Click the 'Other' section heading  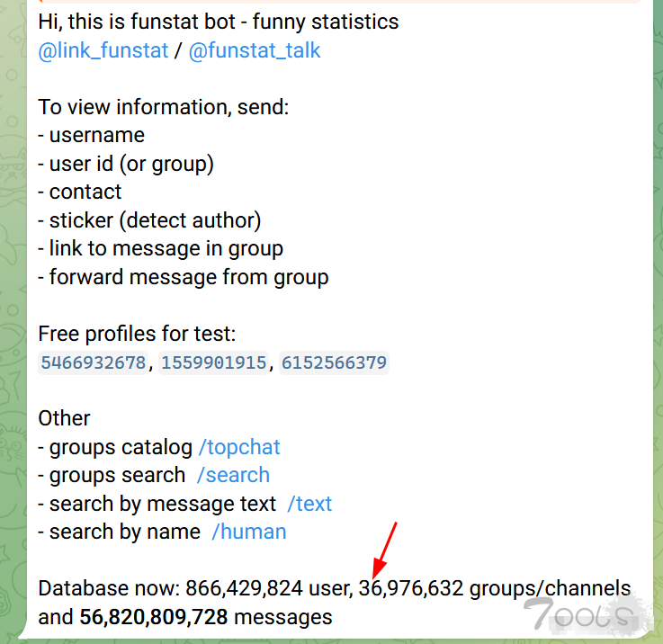click(64, 418)
